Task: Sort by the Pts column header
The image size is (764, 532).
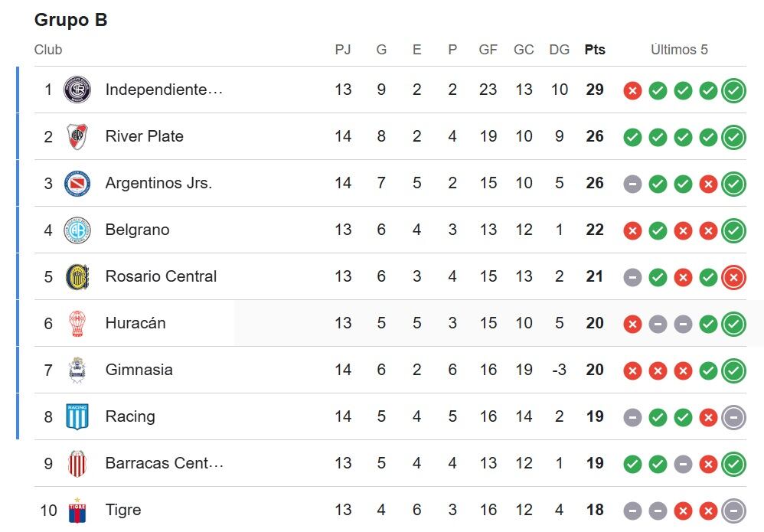Action: [x=595, y=49]
